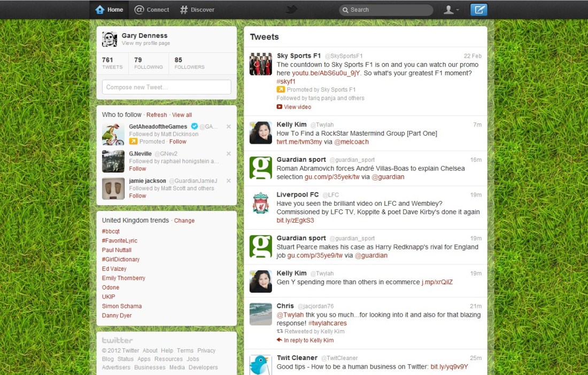Type in the Compose new Tweet field
The image size is (588, 375).
(166, 87)
